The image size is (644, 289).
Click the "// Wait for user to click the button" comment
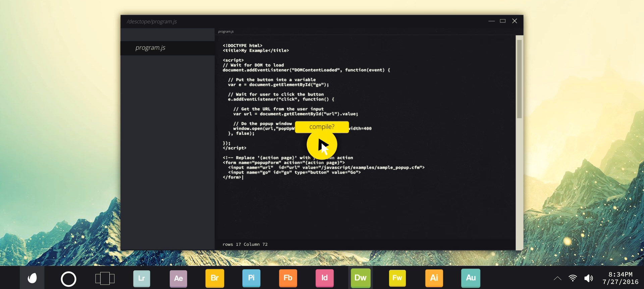pos(276,95)
